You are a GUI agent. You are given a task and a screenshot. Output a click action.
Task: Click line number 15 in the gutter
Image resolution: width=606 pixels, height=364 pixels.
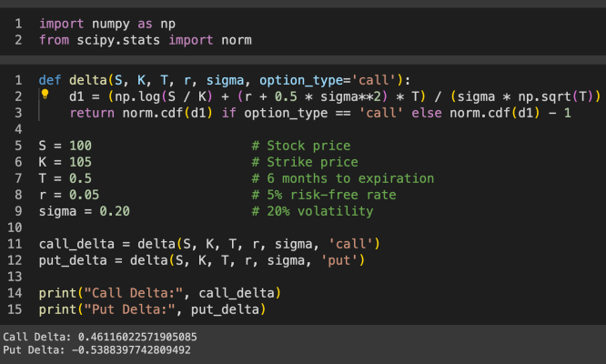[x=15, y=309]
